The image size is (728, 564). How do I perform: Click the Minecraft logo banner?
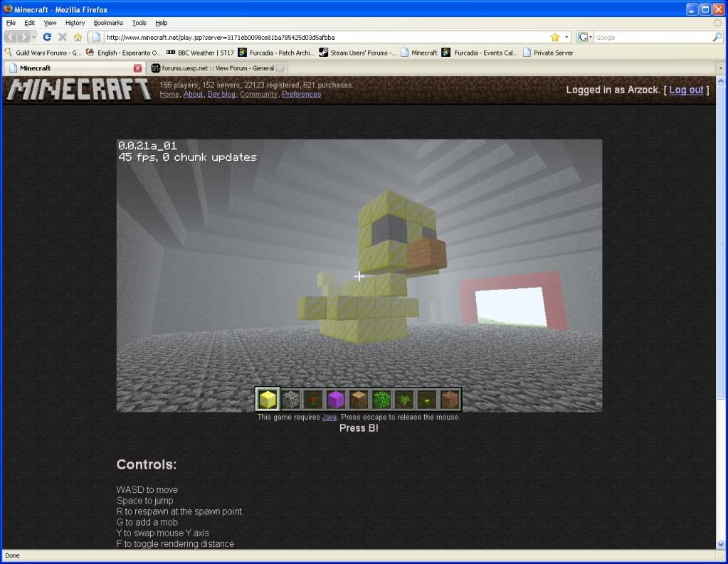[79, 89]
